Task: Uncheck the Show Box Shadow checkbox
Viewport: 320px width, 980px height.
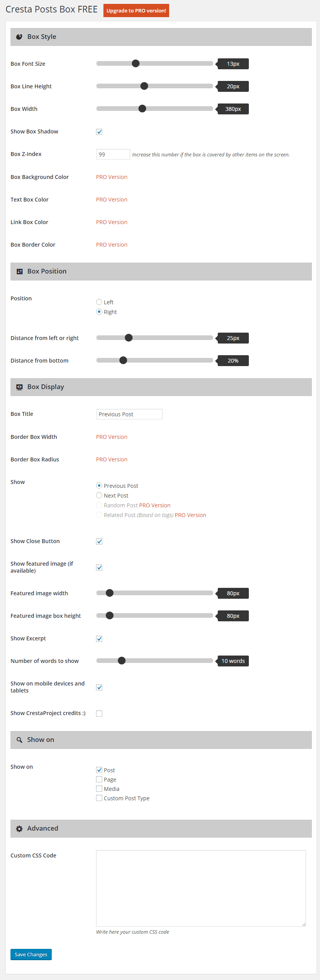Action: [99, 132]
